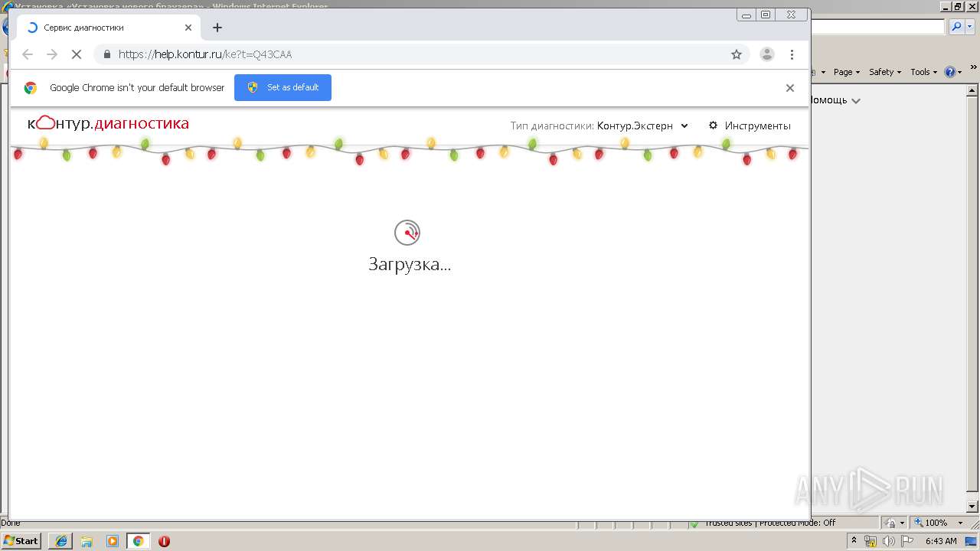
Task: Launch Windows Media Player from taskbar
Action: click(x=113, y=541)
